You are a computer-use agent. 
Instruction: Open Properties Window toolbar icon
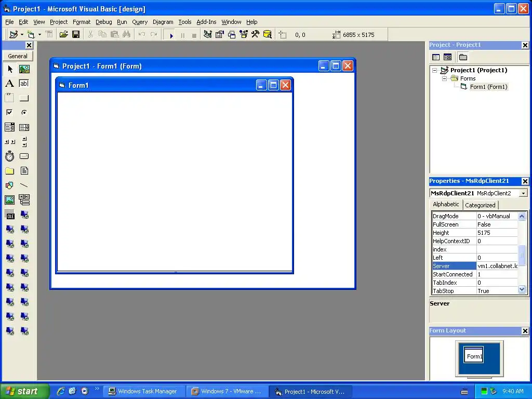[220, 35]
